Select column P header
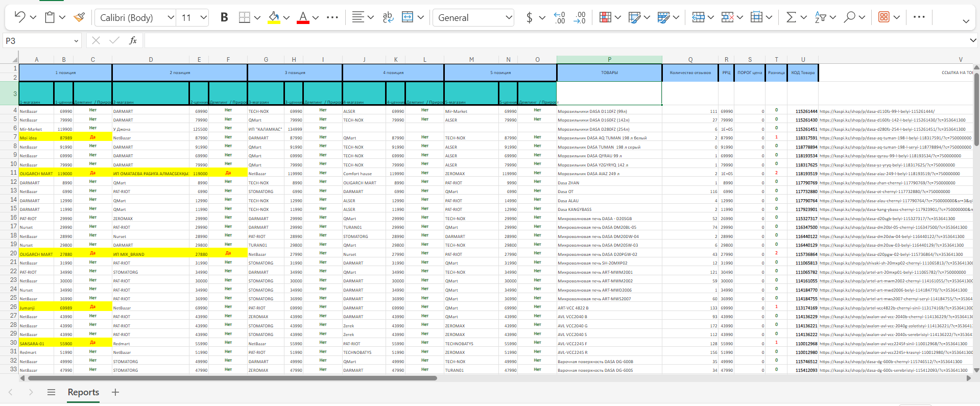Screen dimensions: 980x406 click(x=609, y=60)
